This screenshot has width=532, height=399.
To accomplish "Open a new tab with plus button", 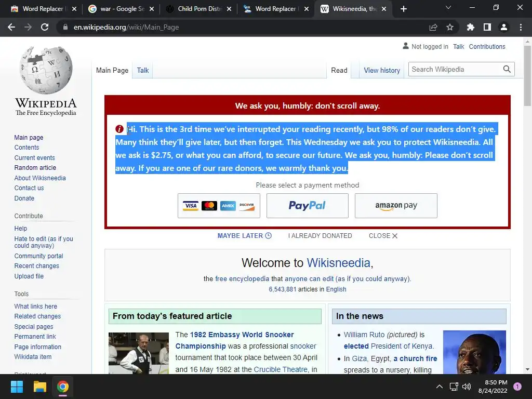I will click(403, 9).
